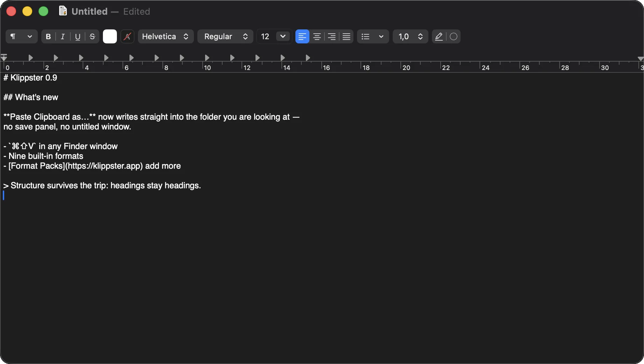Toggle bold formatting
This screenshot has width=644, height=364.
click(x=48, y=36)
